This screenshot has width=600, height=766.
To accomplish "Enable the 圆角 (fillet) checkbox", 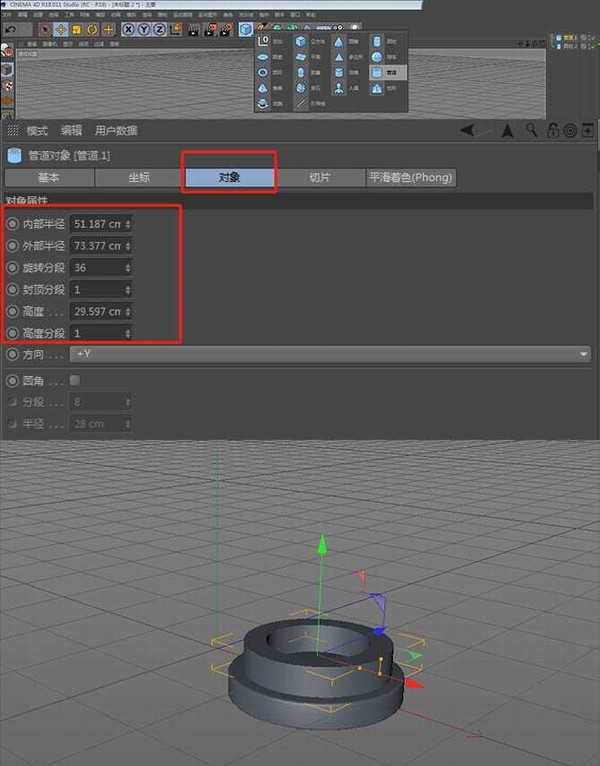I will pyautogui.click(x=75, y=380).
